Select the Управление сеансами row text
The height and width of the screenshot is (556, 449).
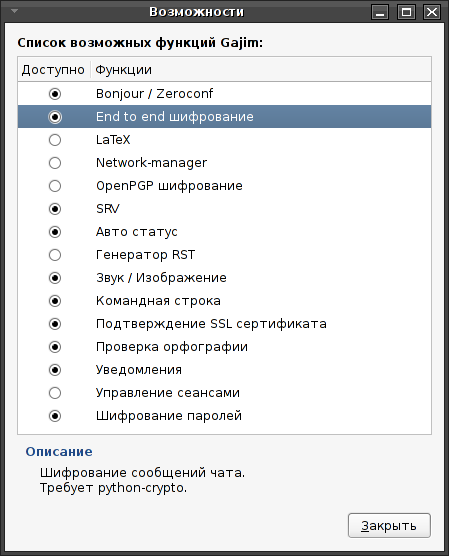pyautogui.click(x=168, y=393)
